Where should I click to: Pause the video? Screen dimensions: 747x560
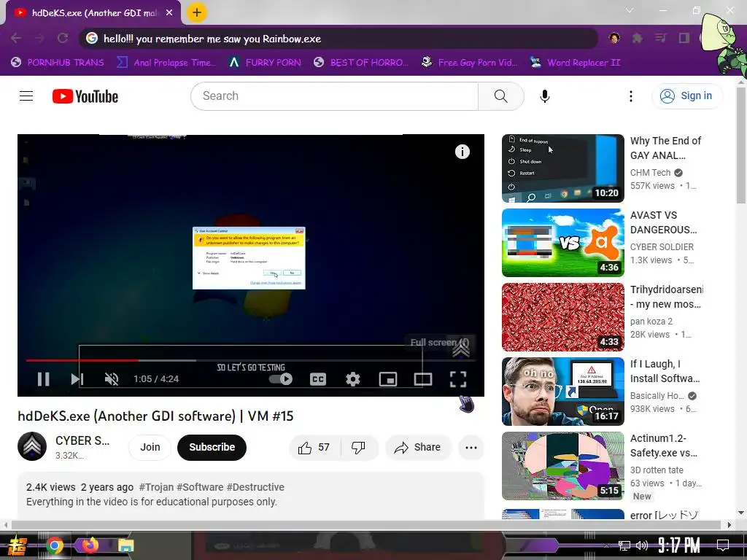pyautogui.click(x=43, y=379)
